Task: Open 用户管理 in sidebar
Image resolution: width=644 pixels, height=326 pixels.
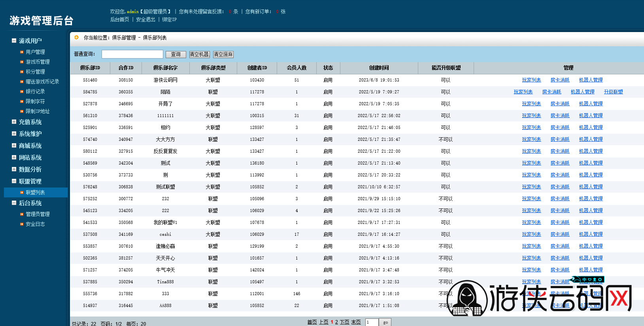Action: pos(35,52)
